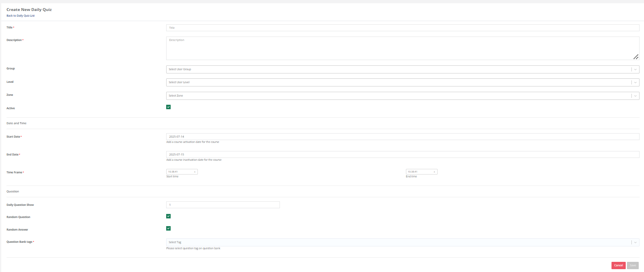Image resolution: width=644 pixels, height=272 pixels.
Task: Uncheck the Active checkbox
Action: click(169, 107)
